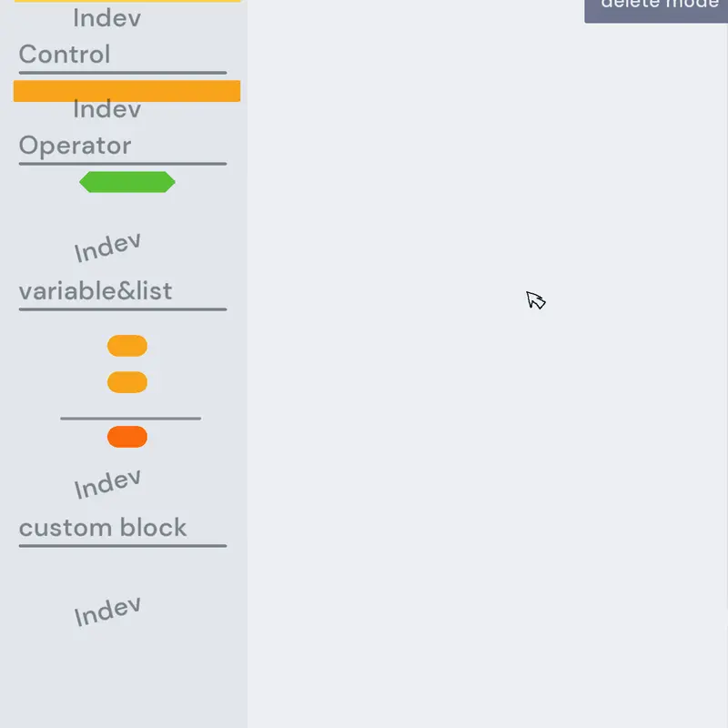Click the Indev label below Control bar
728x728 pixels.
point(106,109)
